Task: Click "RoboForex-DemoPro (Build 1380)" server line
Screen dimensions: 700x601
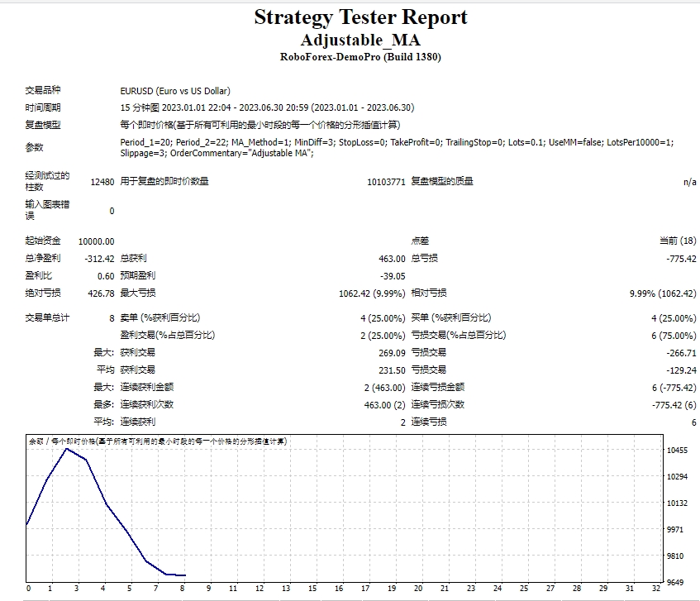Action: [x=360, y=57]
